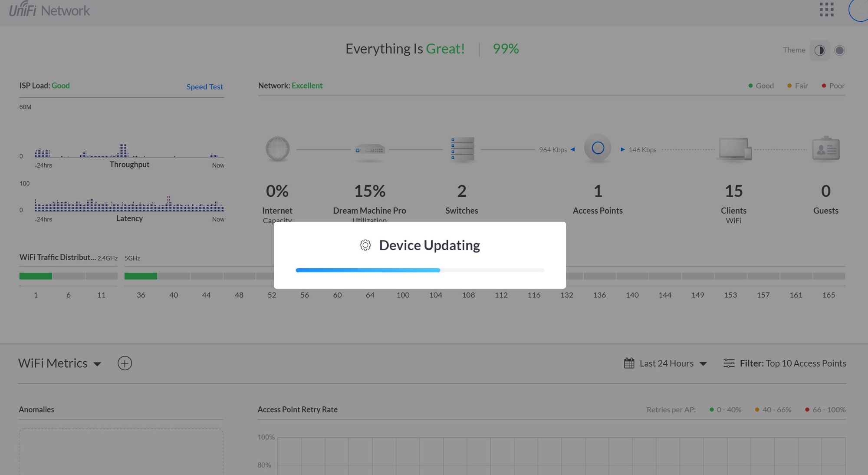The height and width of the screenshot is (475, 868).
Task: Open Filter Top 10 Access Points
Action: [x=792, y=363]
